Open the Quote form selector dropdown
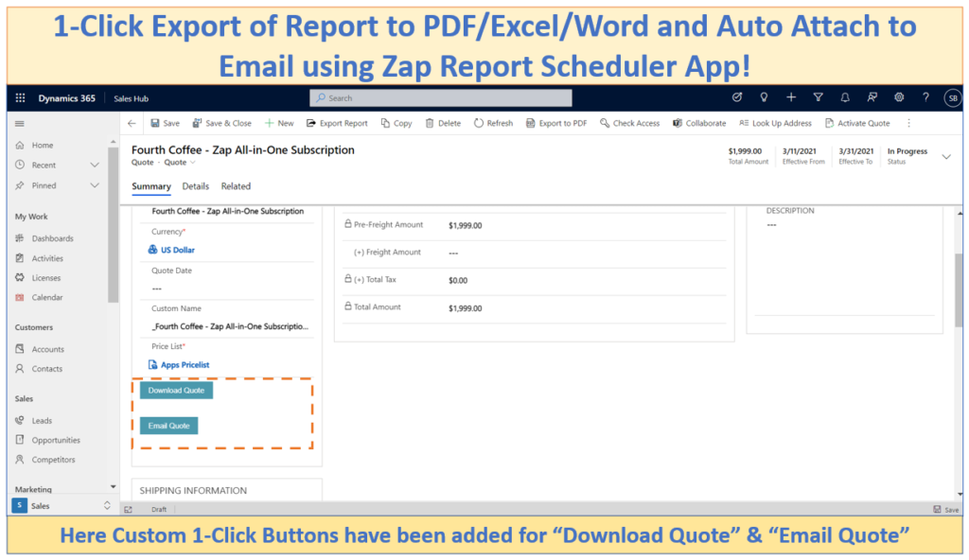This screenshot has width=969, height=560. pyautogui.click(x=180, y=163)
